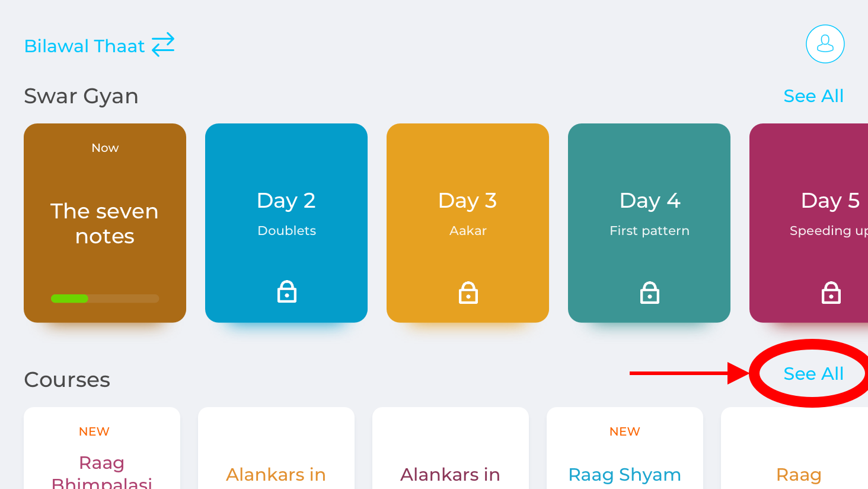
Task: Select Day 5 Speeding up card
Action: (x=809, y=223)
